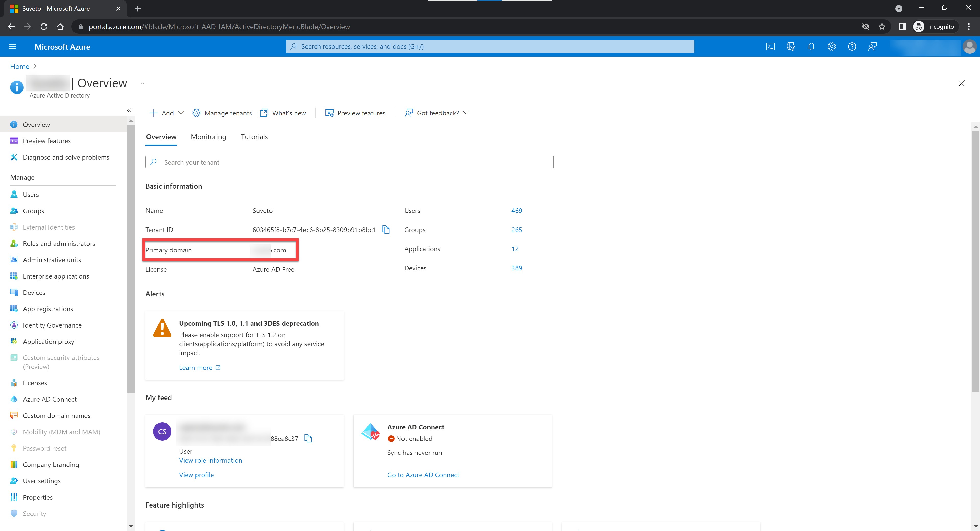
Task: Open Enterprise applications in sidebar
Action: (x=56, y=276)
